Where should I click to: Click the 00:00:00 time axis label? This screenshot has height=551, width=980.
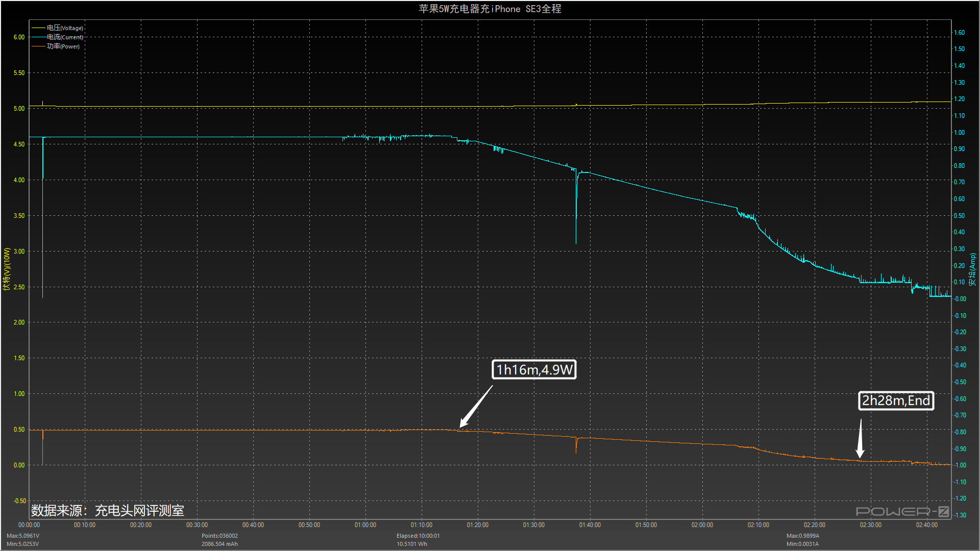coord(29,525)
